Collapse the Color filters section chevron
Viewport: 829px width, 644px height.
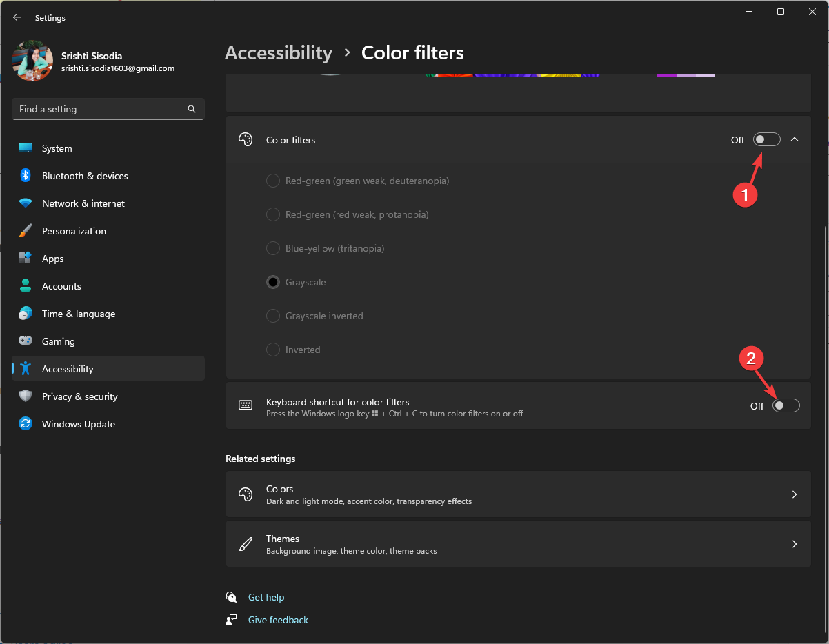pos(795,140)
